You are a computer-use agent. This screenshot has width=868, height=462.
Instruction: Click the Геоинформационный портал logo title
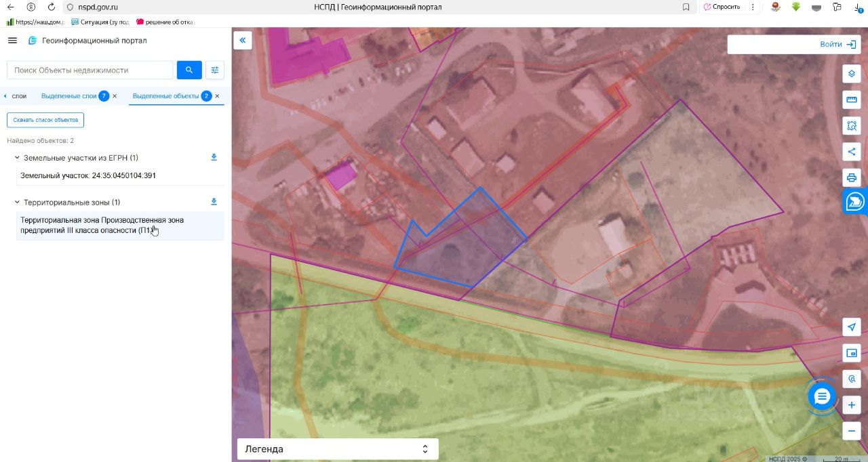point(87,41)
